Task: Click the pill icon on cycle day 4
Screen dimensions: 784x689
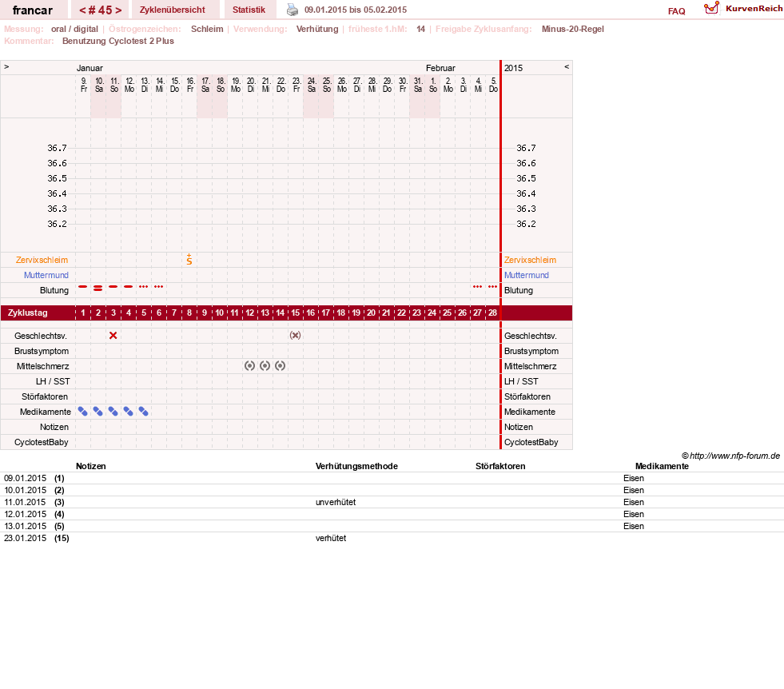Action: (129, 412)
